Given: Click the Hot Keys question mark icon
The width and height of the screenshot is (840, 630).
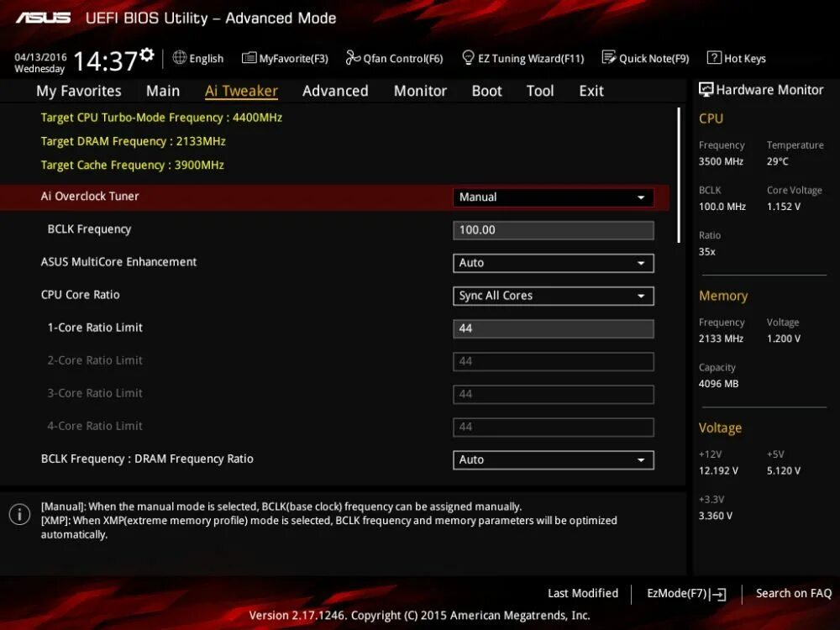Looking at the screenshot, I should tap(714, 57).
